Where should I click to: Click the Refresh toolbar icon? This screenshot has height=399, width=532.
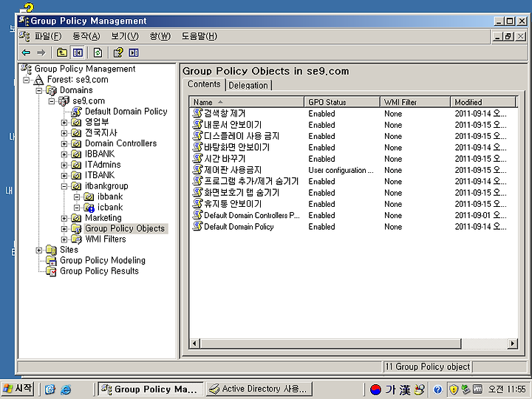pos(98,52)
